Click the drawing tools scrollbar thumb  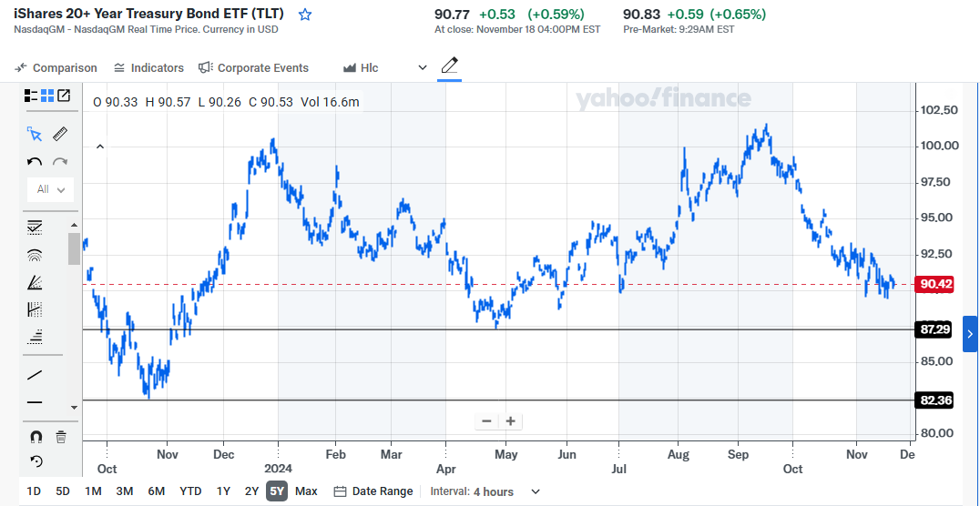click(x=74, y=248)
